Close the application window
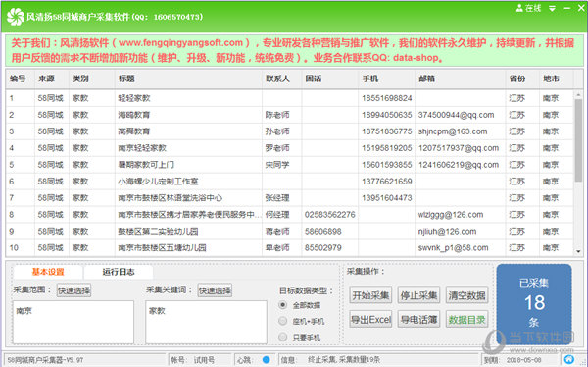 (581, 8)
